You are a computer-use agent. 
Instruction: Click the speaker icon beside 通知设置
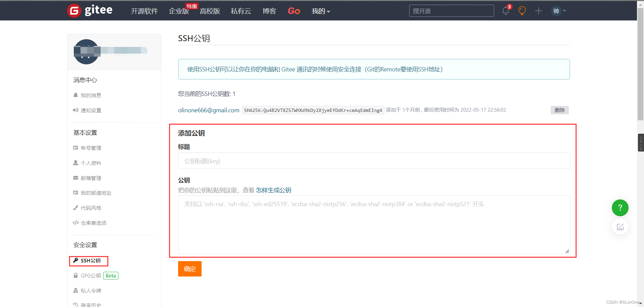pos(75,110)
